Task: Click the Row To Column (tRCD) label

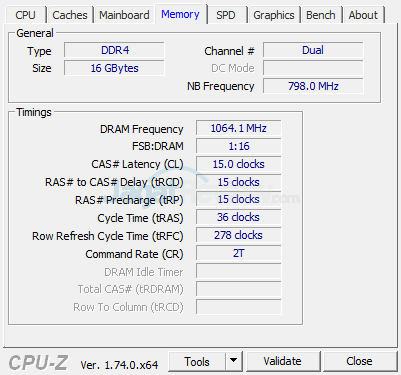Action: pos(128,307)
